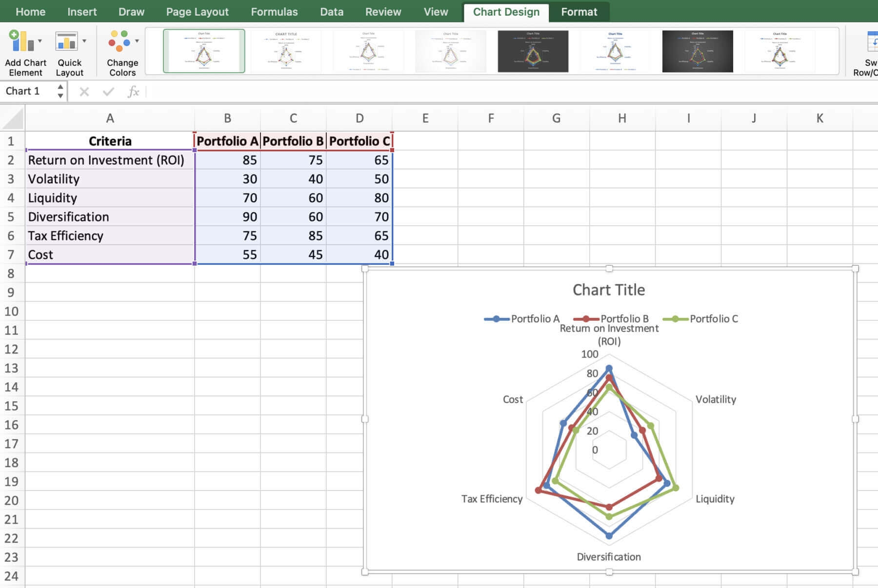Expand the Change Colors dropdown arrow

pos(137,41)
